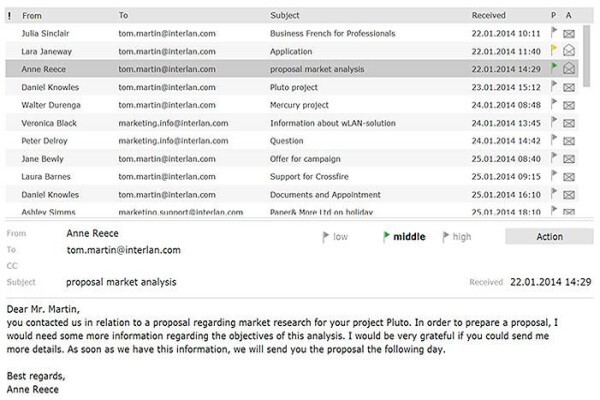Viewport: 600px width, 400px height.
Task: Click the envelope icon for Julia Sinclair email
Action: tap(569, 34)
